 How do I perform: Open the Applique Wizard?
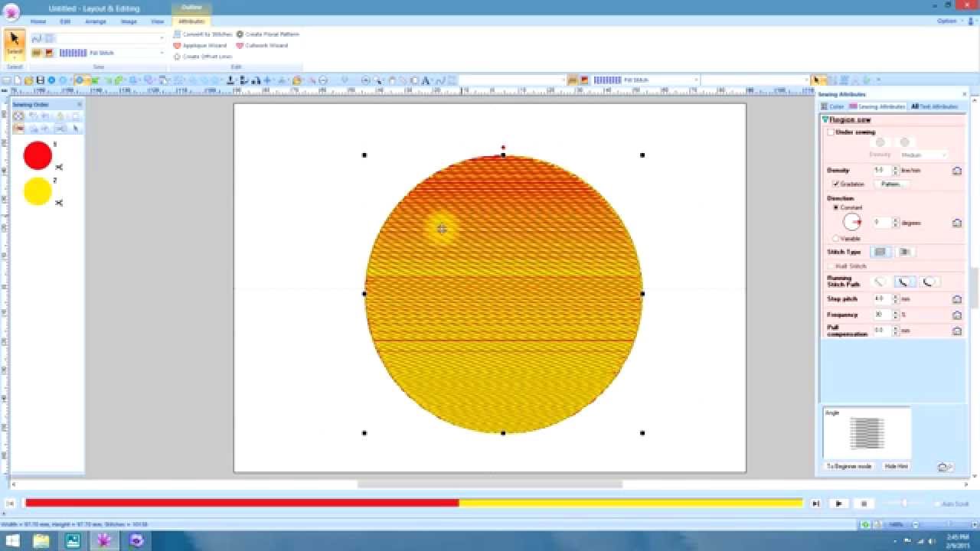(x=200, y=45)
